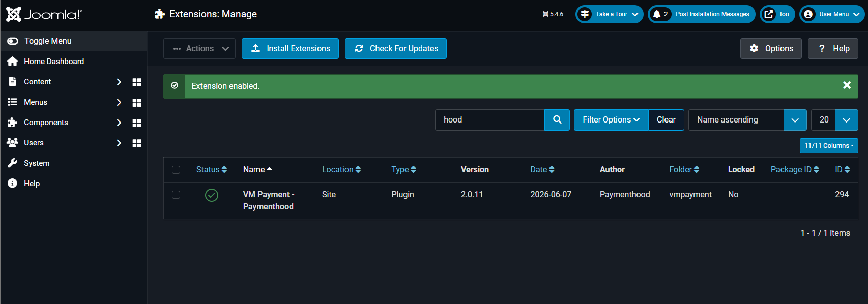The width and height of the screenshot is (868, 304).
Task: Open the Actions dropdown
Action: (199, 49)
